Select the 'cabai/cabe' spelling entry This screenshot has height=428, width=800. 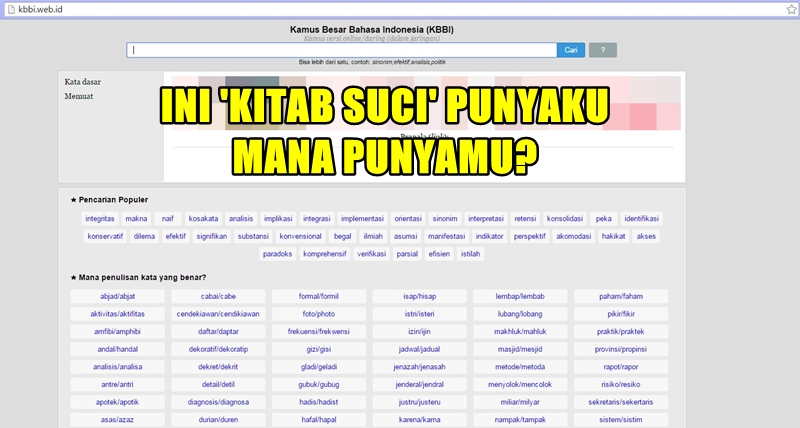point(218,296)
